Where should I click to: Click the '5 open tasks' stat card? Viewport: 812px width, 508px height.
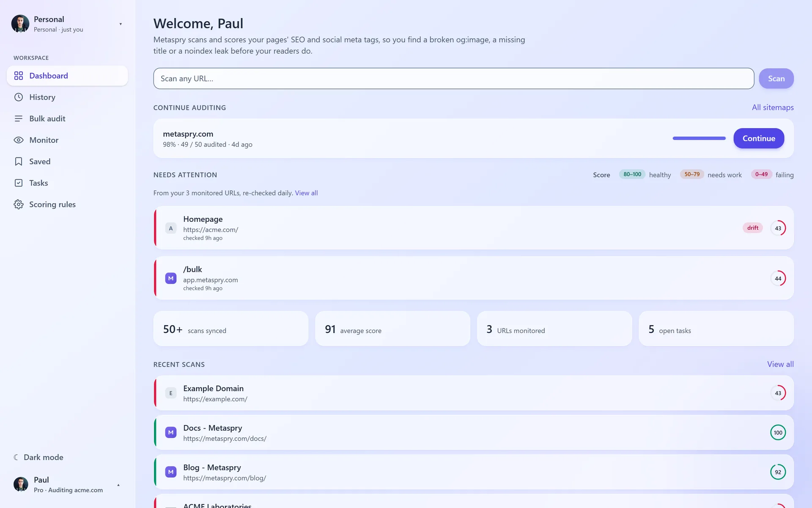[716, 329]
